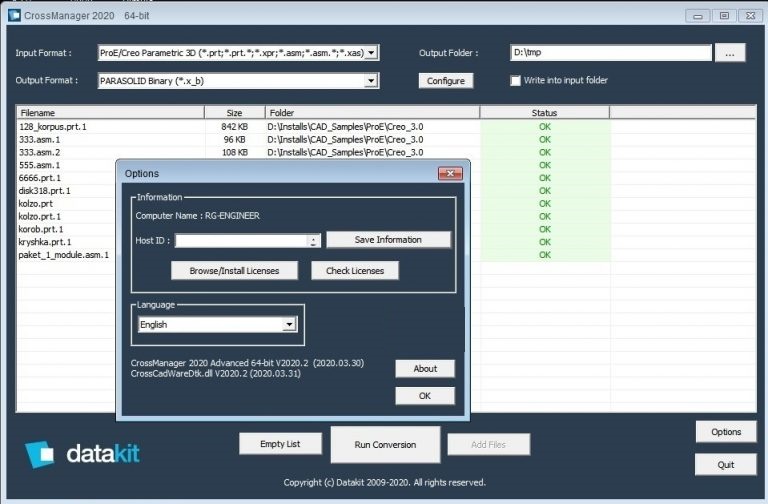
Task: Click Browse/Install Licenses button
Action: click(x=234, y=270)
